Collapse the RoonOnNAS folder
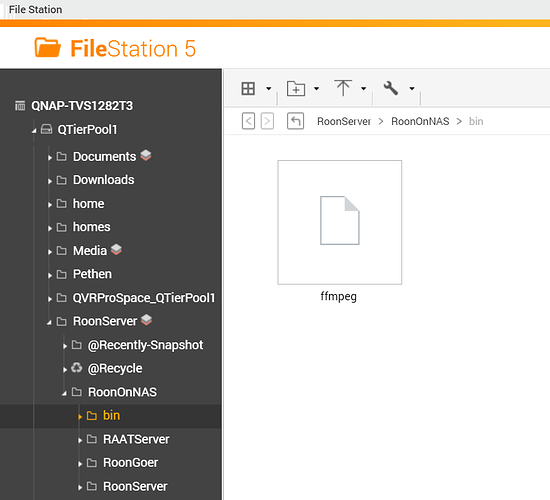The image size is (550, 500). click(65, 393)
